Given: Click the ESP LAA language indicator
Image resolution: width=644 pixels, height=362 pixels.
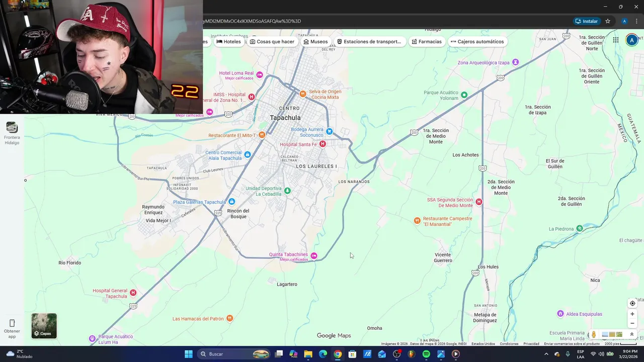Looking at the screenshot, I should pos(580,354).
